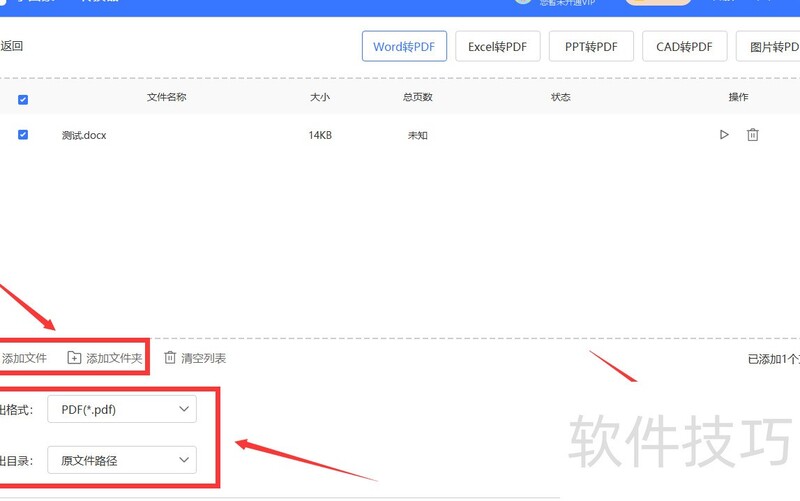Image resolution: width=800 pixels, height=501 pixels.
Task: Click the 清空列表 clear list trash icon
Action: [170, 358]
